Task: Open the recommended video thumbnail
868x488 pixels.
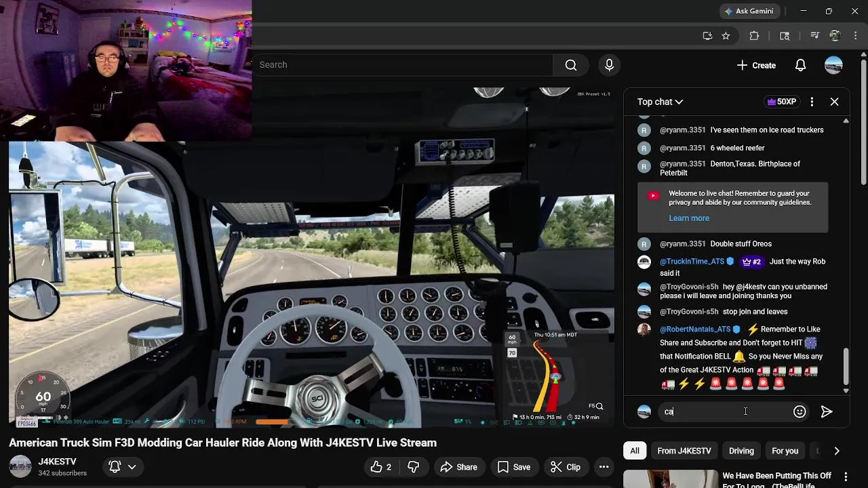Action: click(671, 479)
